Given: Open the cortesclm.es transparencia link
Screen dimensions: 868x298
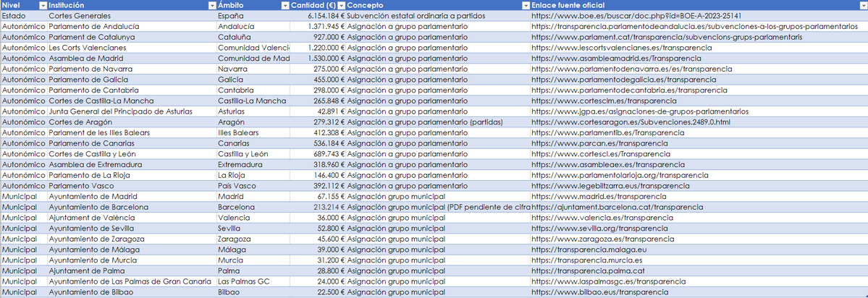Looking at the screenshot, I should click(604, 101).
